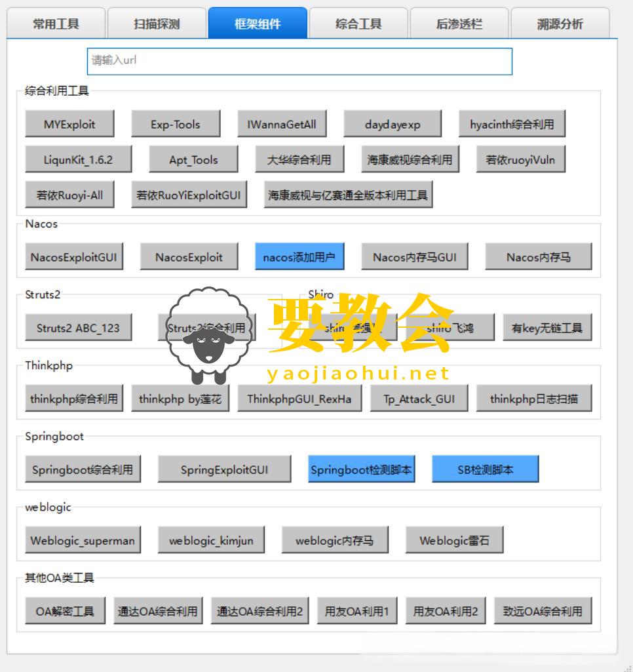
Task: Open the Apt_Tools button
Action: click(193, 159)
